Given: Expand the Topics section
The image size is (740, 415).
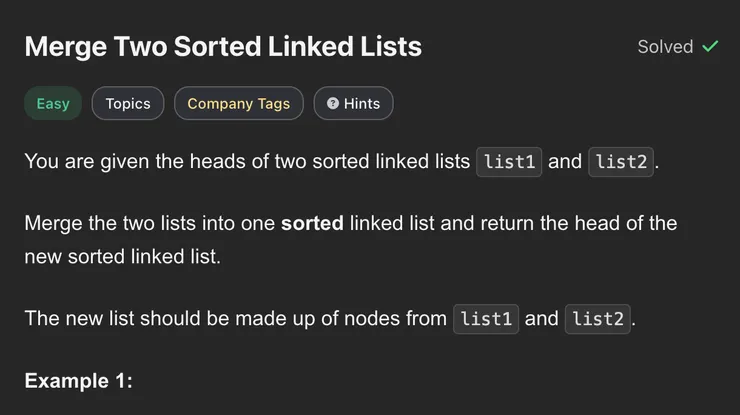Looking at the screenshot, I should [x=128, y=104].
